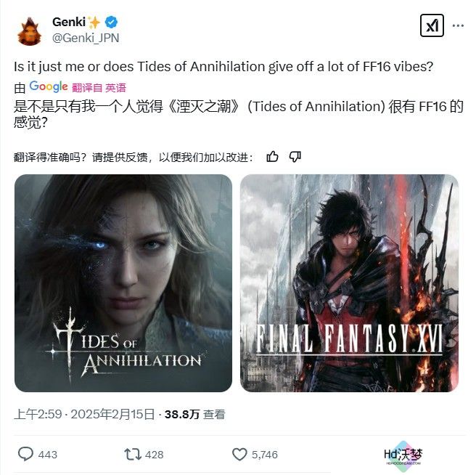
Task: Open the Final Fantasy XVI image
Action: pyautogui.click(x=349, y=283)
